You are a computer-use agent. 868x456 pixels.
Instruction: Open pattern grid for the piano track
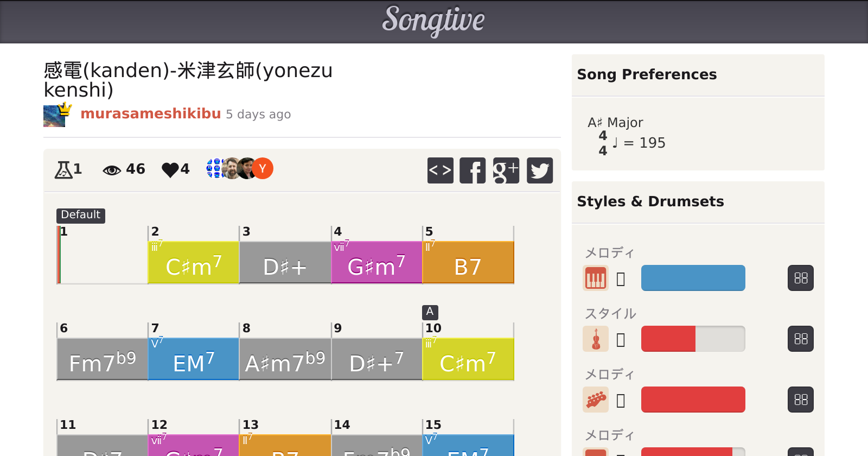(801, 278)
